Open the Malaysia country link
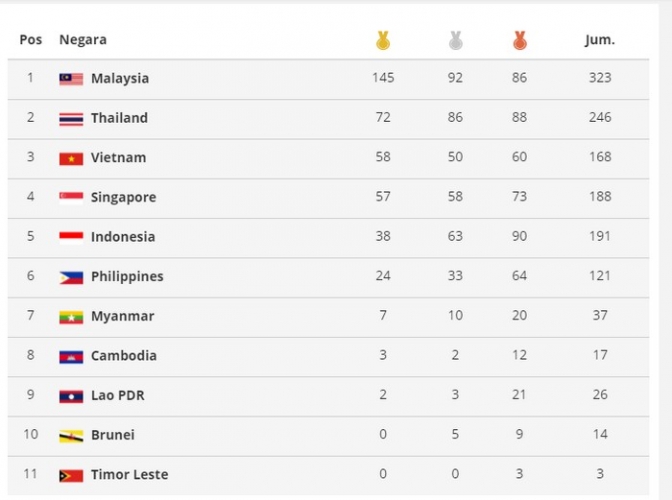This screenshot has height=500, width=672. (120, 78)
